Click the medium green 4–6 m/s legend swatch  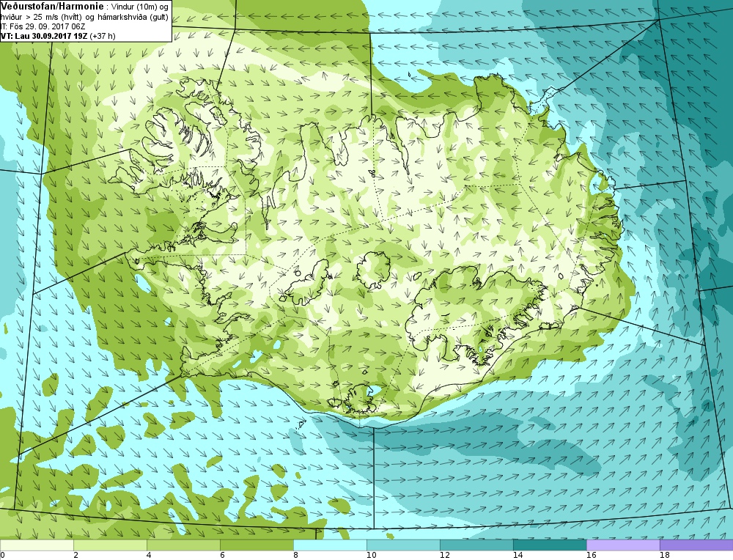[184, 545]
